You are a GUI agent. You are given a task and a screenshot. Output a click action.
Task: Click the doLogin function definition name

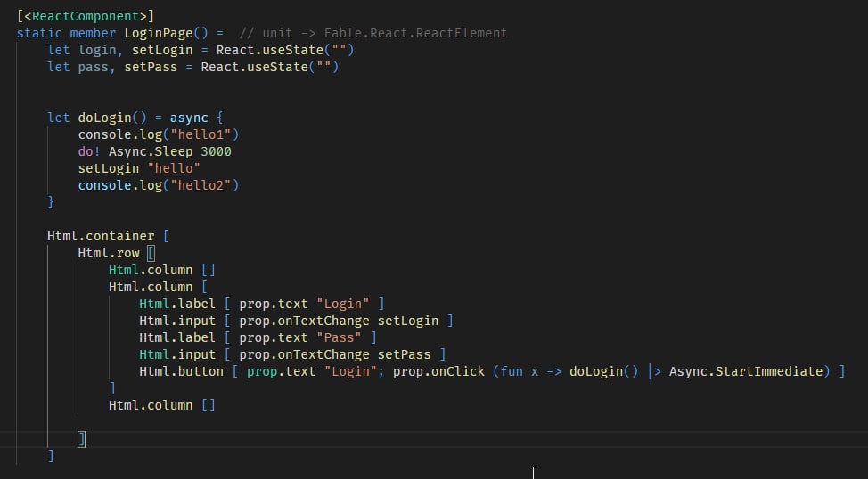pos(104,118)
